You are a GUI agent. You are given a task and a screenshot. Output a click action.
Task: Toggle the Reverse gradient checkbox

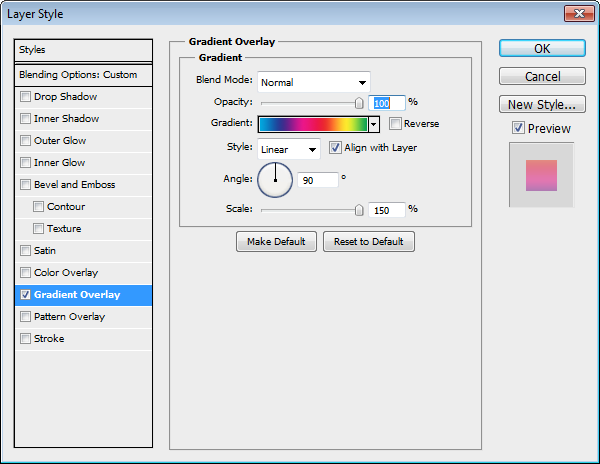[395, 124]
